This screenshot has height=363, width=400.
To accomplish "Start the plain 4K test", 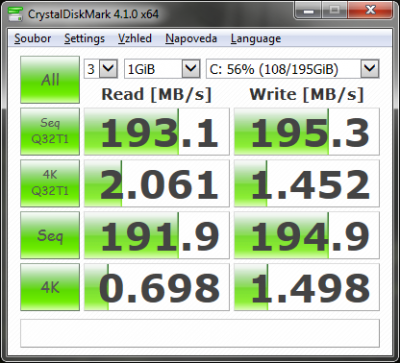I will (50, 287).
